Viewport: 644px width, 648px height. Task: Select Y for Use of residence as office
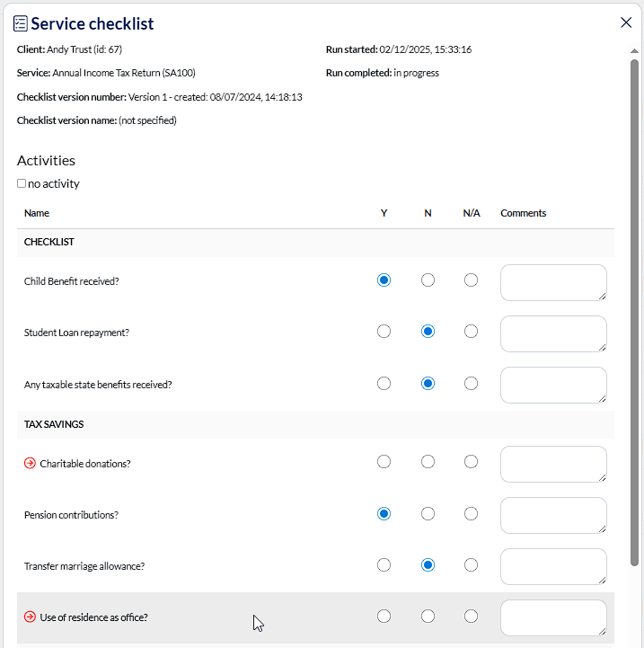(384, 617)
